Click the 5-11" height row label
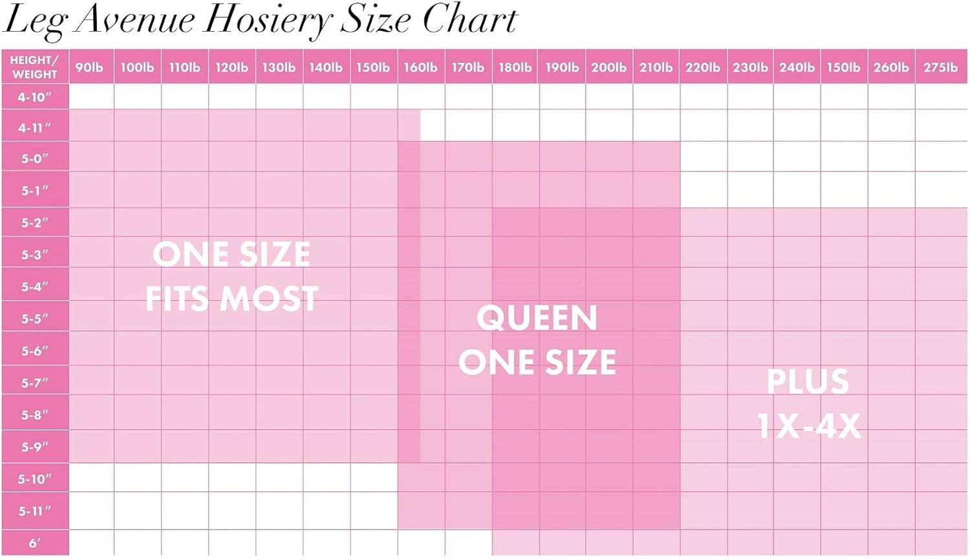The image size is (970, 560). tap(35, 511)
